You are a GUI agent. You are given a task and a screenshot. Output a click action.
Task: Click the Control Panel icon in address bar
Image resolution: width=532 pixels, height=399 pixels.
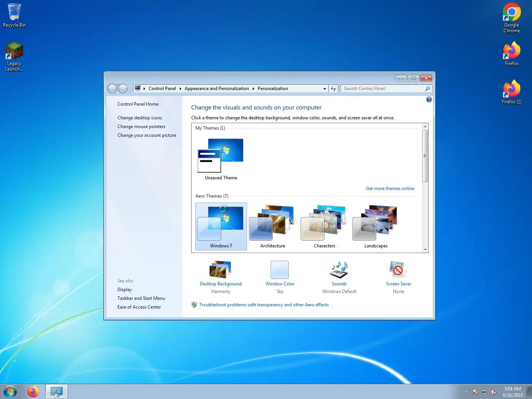(x=138, y=88)
